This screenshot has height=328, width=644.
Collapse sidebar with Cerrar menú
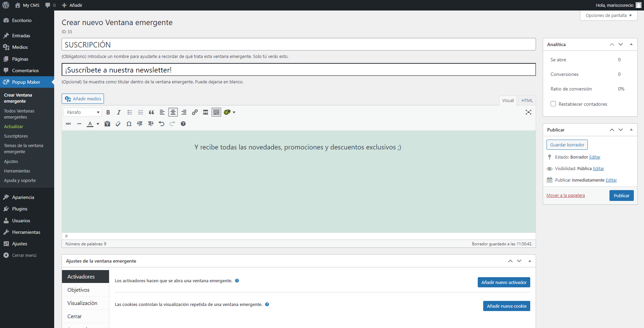point(27,255)
